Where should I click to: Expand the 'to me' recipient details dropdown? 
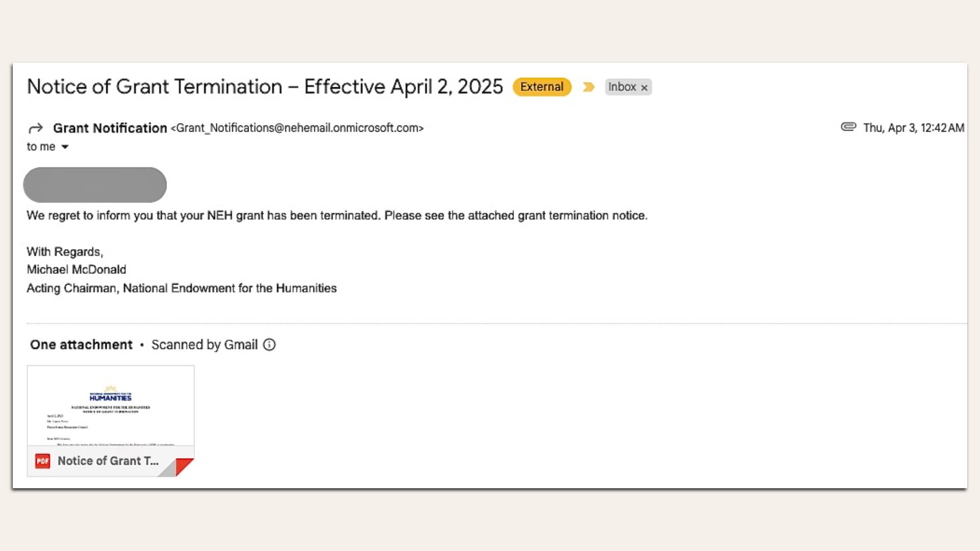[65, 146]
